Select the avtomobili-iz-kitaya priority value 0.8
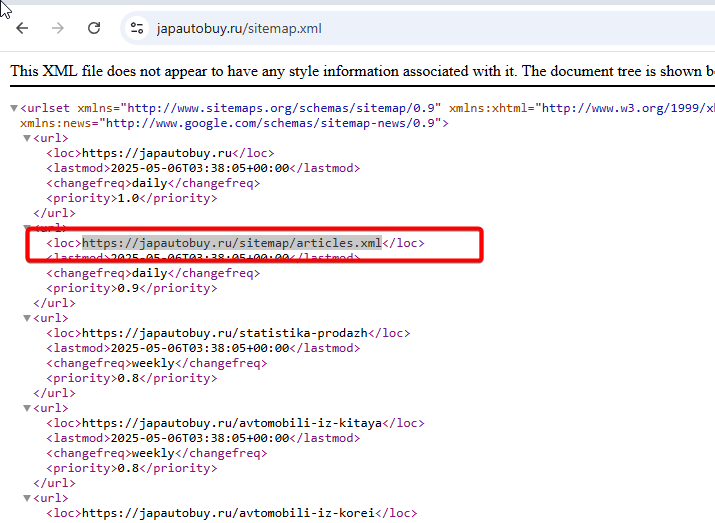Viewport: 715px width, 523px height. (128, 468)
